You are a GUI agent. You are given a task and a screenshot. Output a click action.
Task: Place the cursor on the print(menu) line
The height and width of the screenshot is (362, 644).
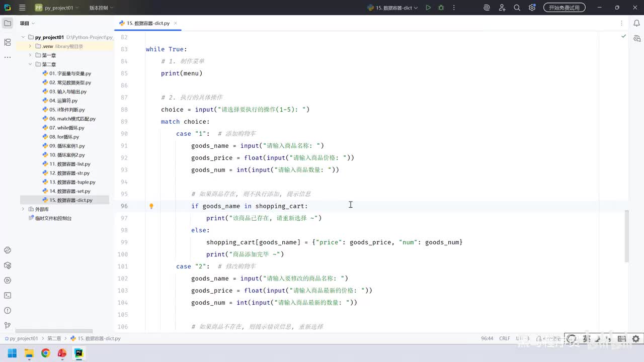[182, 73]
